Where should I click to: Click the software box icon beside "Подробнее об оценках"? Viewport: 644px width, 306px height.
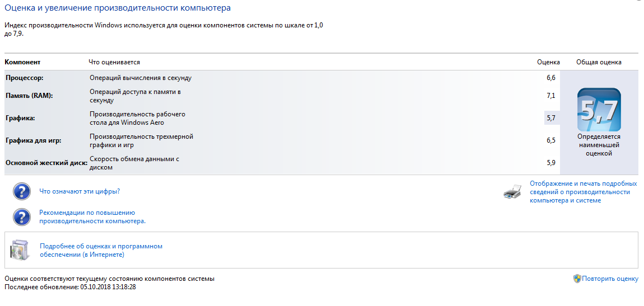point(20,251)
